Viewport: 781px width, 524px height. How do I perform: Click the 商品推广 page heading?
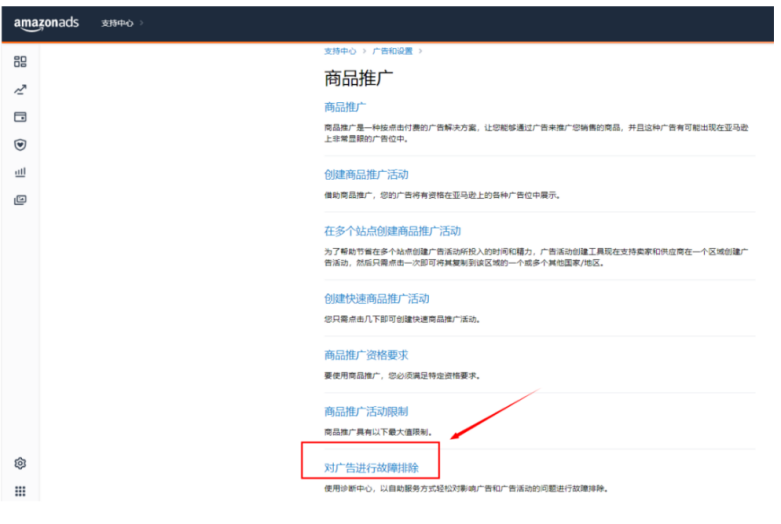point(359,78)
